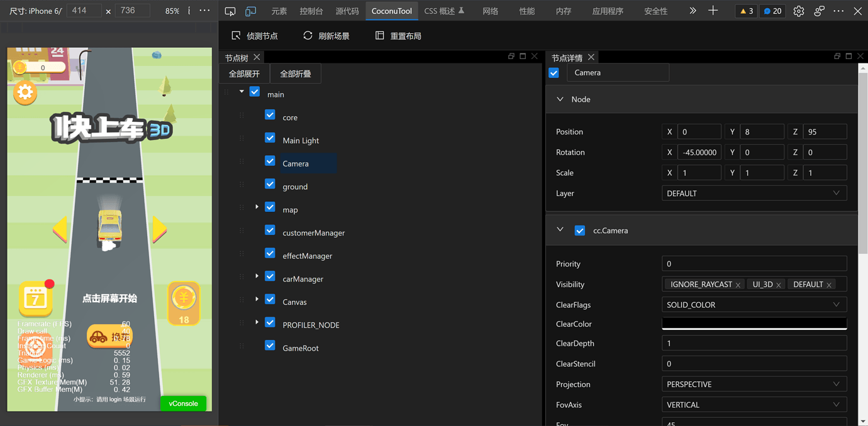Expand the carManager tree node
This screenshot has width=868, height=426.
pyautogui.click(x=257, y=276)
